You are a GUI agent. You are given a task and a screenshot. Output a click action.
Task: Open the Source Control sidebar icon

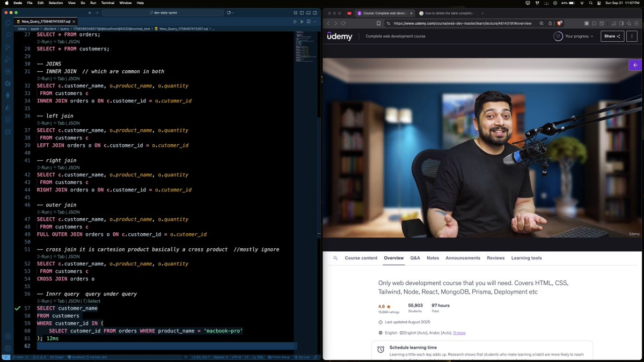pyautogui.click(x=8, y=47)
